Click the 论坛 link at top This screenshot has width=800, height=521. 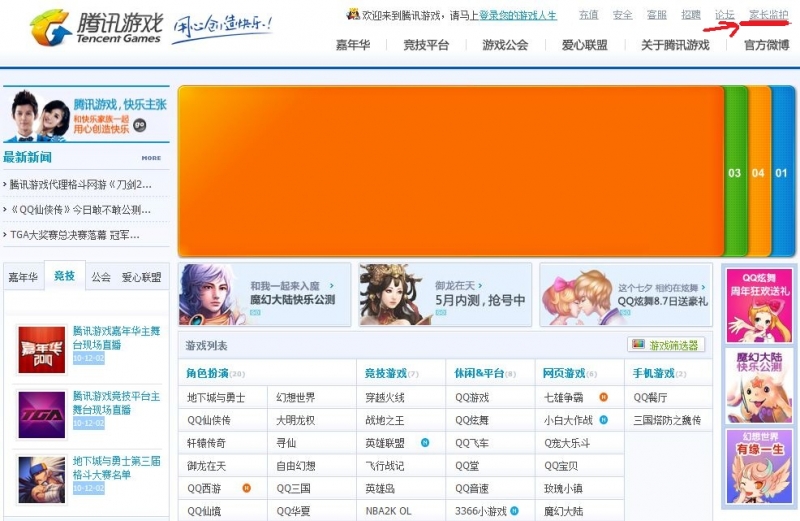724,15
